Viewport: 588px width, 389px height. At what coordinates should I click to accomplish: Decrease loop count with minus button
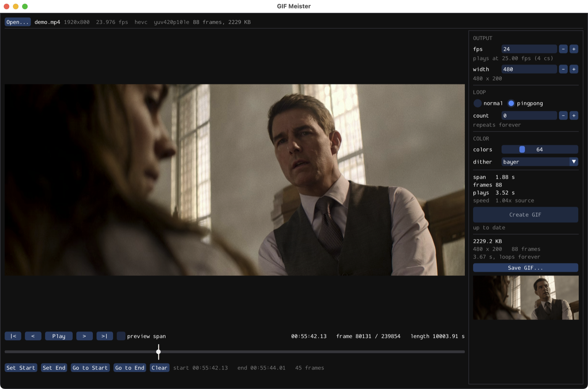pyautogui.click(x=563, y=115)
